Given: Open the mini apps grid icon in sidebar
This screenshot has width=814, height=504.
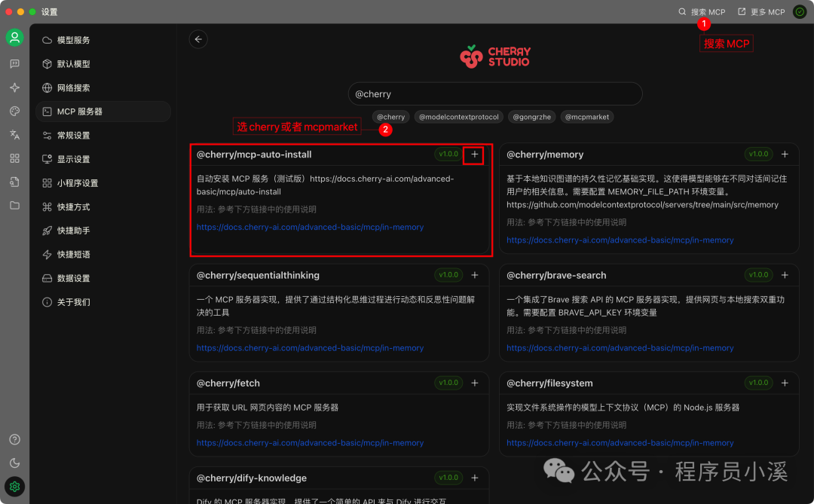Looking at the screenshot, I should coord(14,158).
